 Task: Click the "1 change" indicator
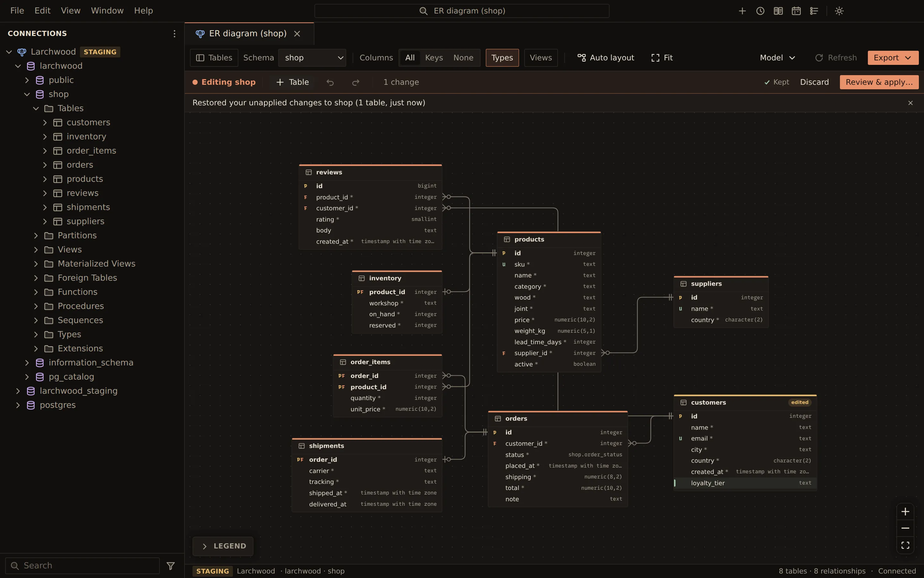[401, 82]
